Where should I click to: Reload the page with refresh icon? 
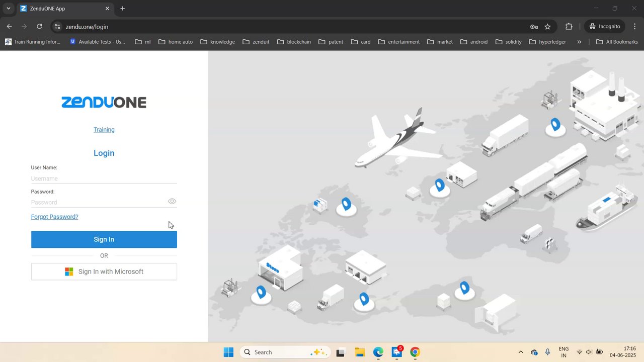click(x=39, y=27)
